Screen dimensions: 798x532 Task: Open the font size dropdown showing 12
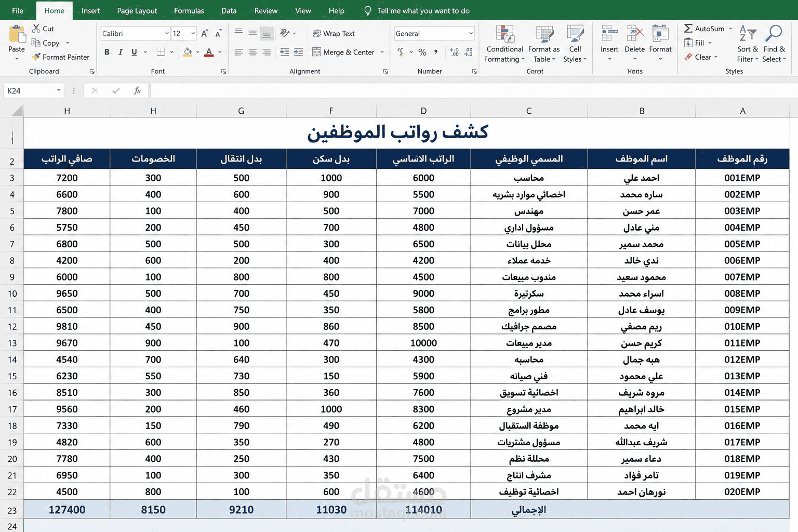(193, 34)
